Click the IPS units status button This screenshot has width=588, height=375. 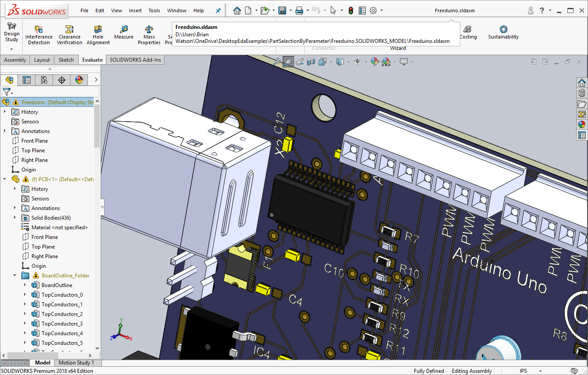pos(523,371)
